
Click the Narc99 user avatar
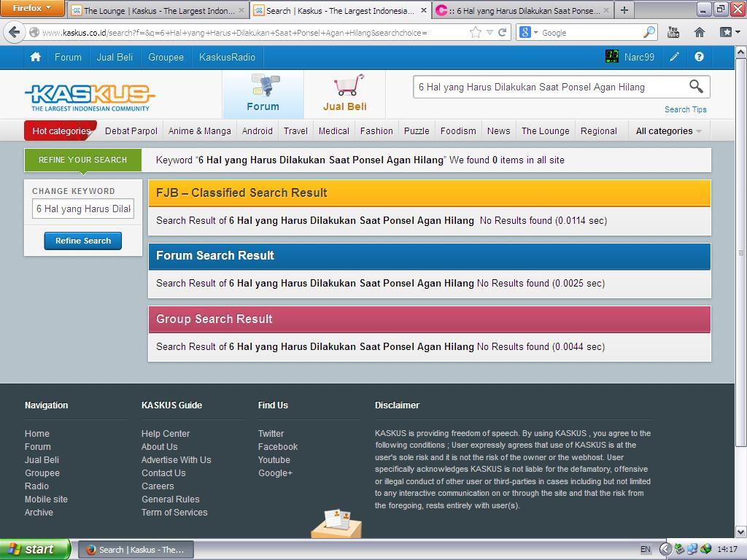point(612,57)
